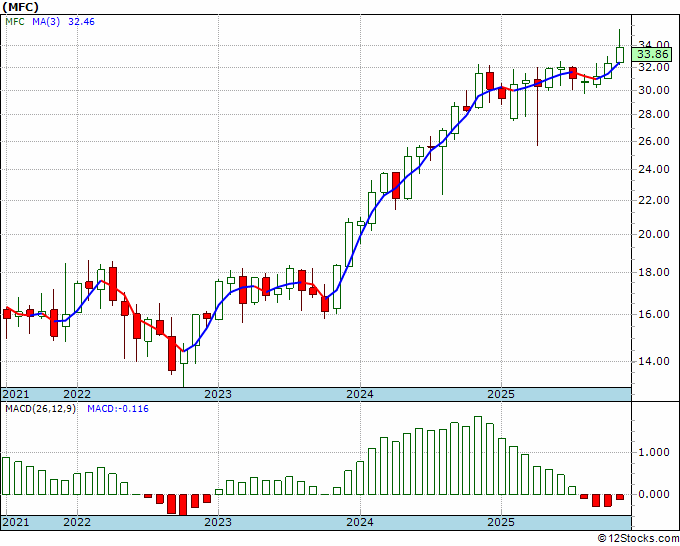Click the green MFC legend label
Image resolution: width=680 pixels, height=546 pixels.
(15, 22)
